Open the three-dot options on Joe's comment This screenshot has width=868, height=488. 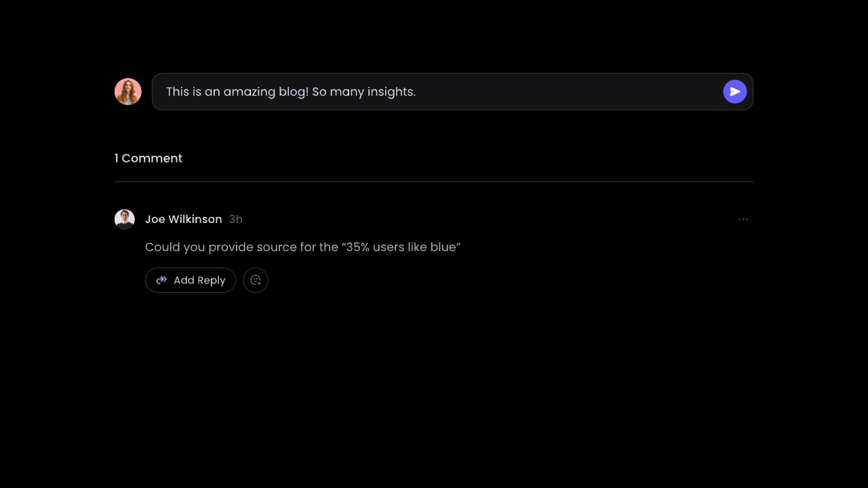743,220
